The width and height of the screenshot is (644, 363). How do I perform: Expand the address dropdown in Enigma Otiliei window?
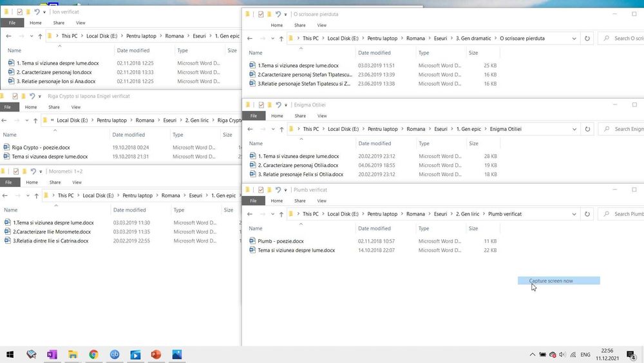point(574,129)
